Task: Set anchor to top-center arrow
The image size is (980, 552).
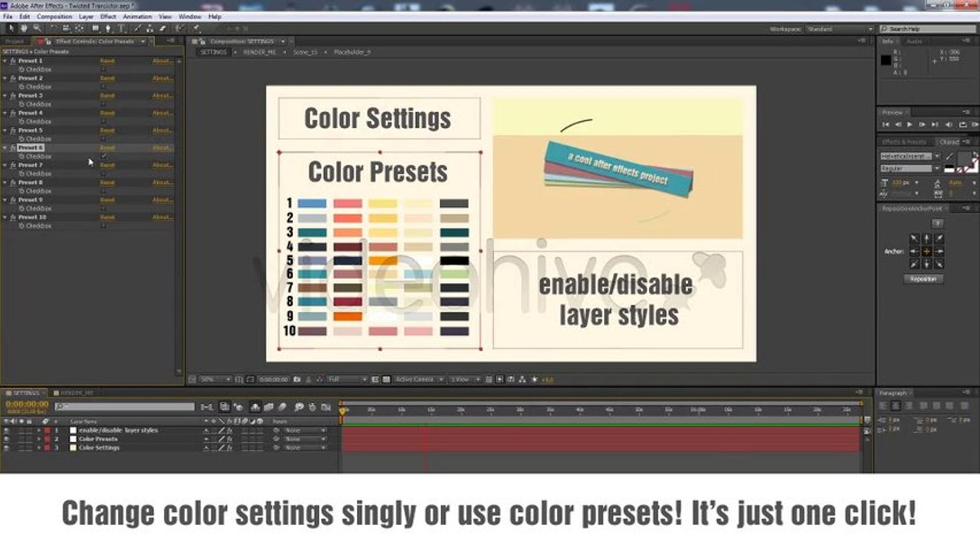Action: (926, 238)
